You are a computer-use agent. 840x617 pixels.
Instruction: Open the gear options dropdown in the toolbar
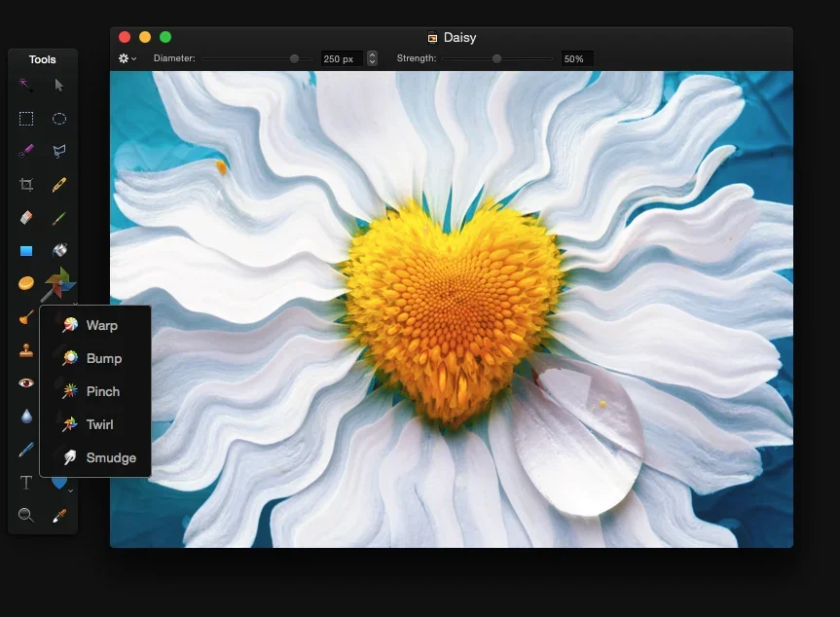pos(125,58)
